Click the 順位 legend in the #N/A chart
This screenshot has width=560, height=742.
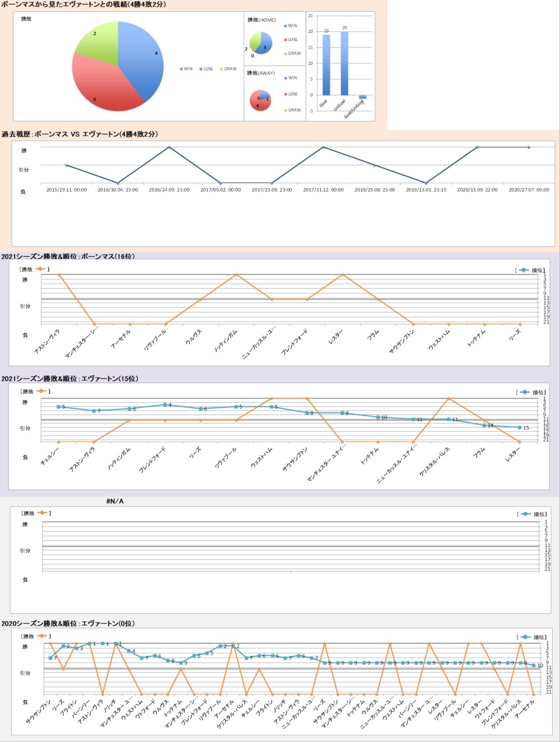[x=532, y=514]
